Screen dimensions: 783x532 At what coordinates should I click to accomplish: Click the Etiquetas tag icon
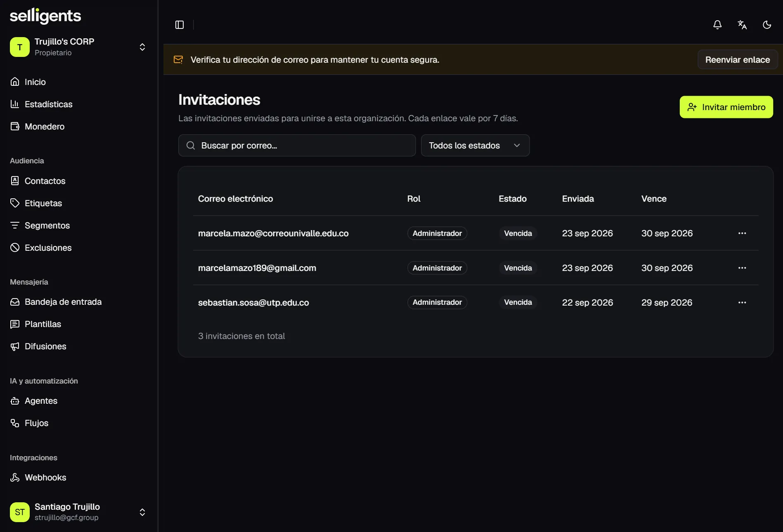click(x=15, y=203)
